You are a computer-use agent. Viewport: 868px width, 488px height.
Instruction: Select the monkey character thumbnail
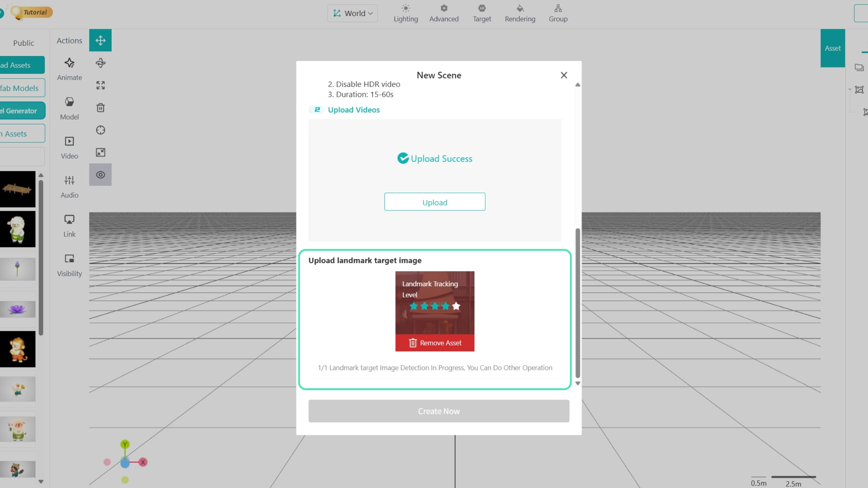click(18, 349)
